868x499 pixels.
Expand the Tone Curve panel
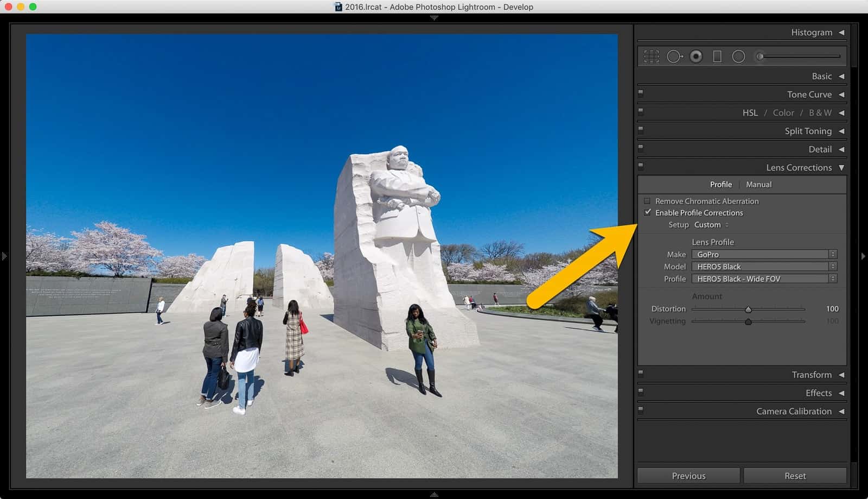pos(841,94)
